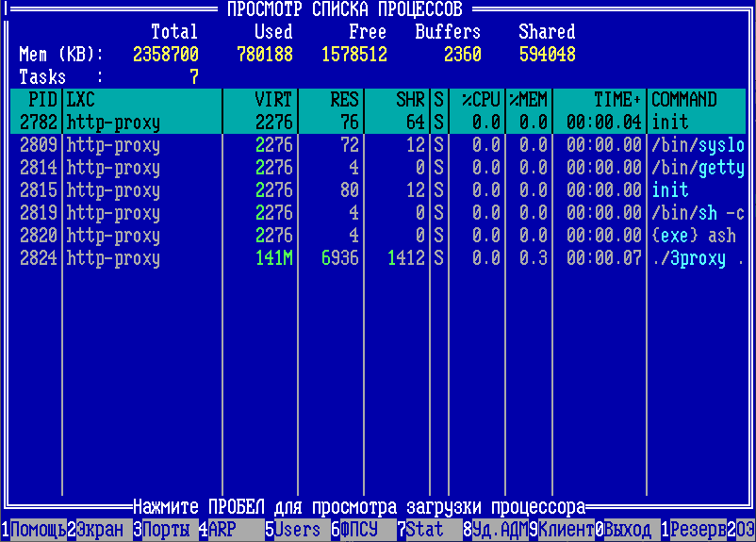Click the %CPU column header
This screenshot has width=756, height=542.
pyautogui.click(x=480, y=100)
